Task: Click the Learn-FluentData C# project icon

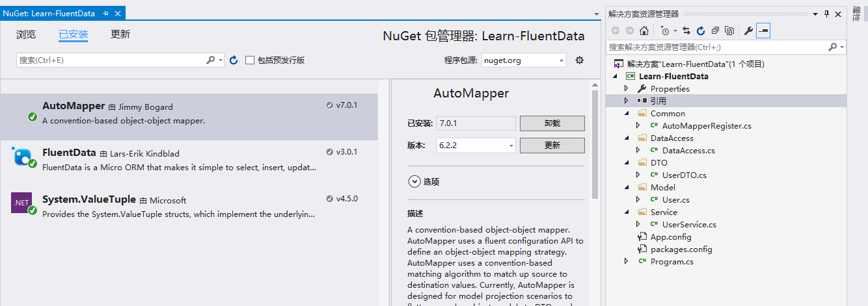Action: [x=631, y=76]
